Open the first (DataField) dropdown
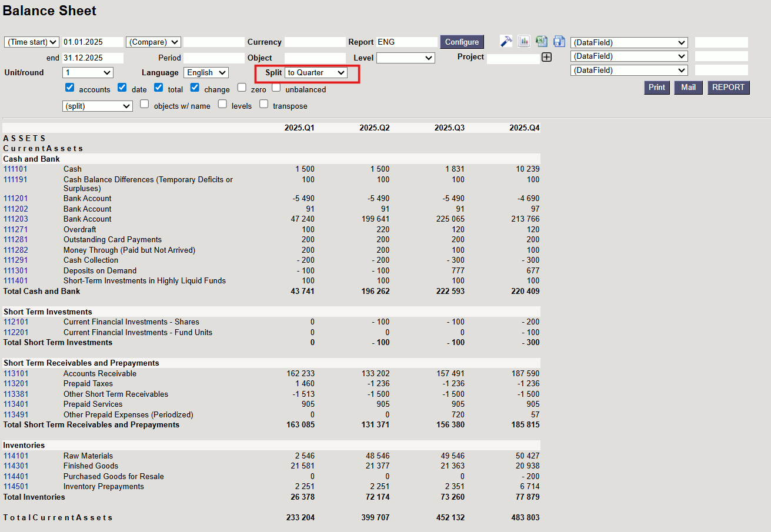771x532 pixels. pos(629,42)
